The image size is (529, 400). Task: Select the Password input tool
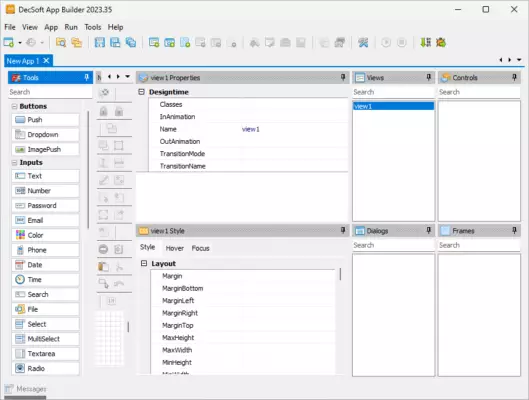click(x=46, y=206)
